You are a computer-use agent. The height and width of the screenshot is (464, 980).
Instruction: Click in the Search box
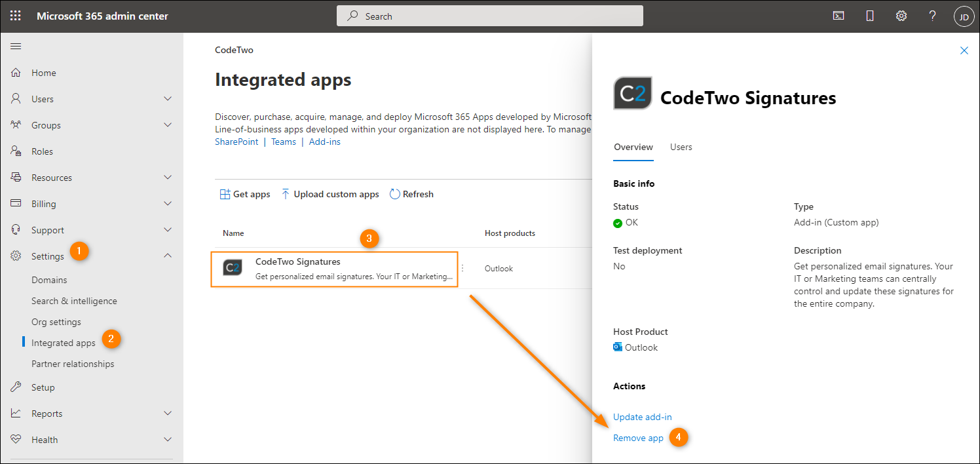(x=490, y=16)
